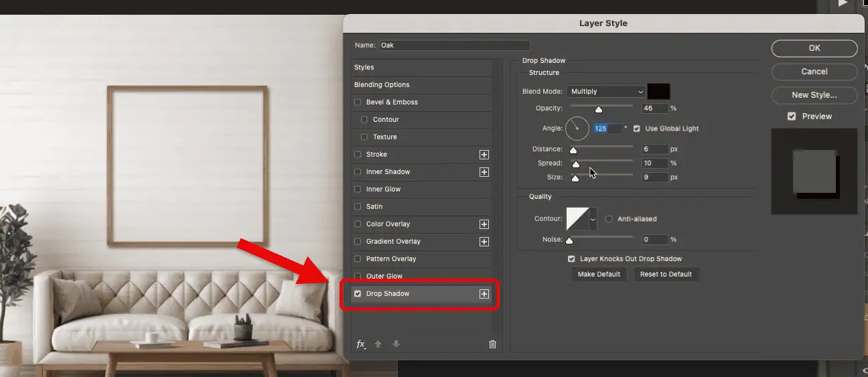Add another Inner Shadow with plus icon
The height and width of the screenshot is (377, 868).
click(484, 172)
